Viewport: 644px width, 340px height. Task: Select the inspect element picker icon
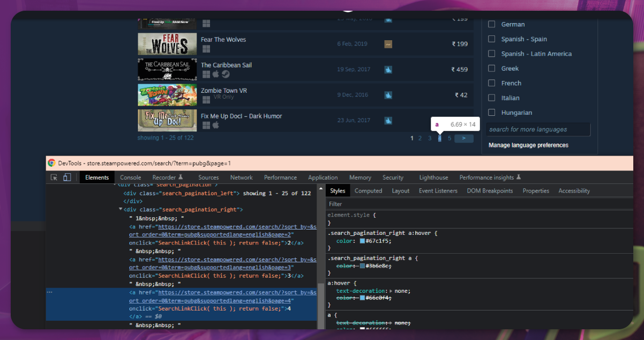point(54,178)
